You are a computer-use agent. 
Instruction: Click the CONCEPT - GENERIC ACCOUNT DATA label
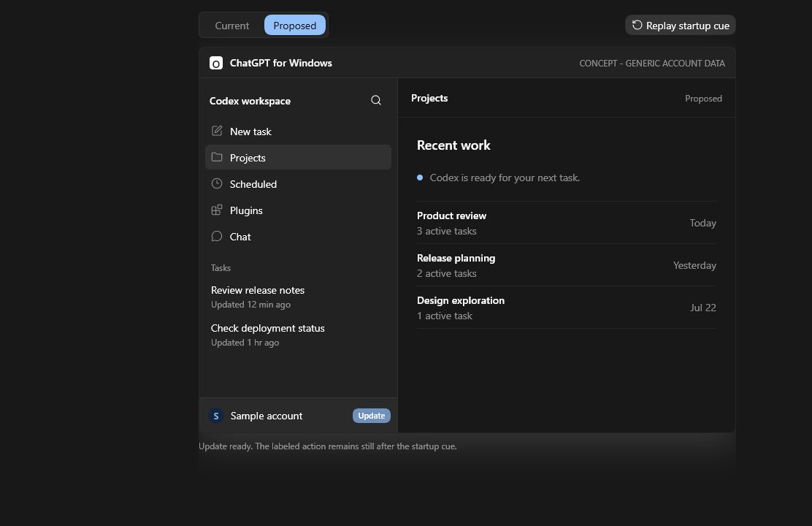[652, 64]
